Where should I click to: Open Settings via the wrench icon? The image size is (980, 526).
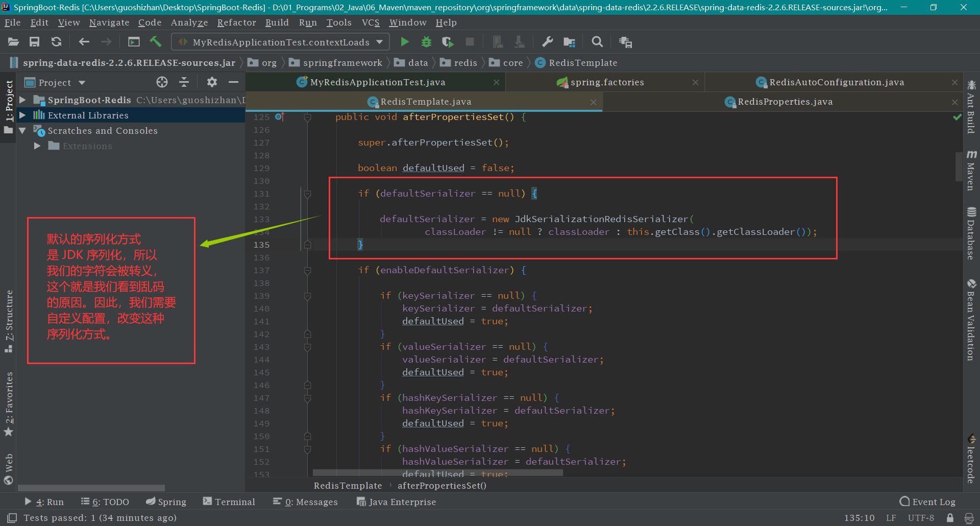pyautogui.click(x=547, y=42)
